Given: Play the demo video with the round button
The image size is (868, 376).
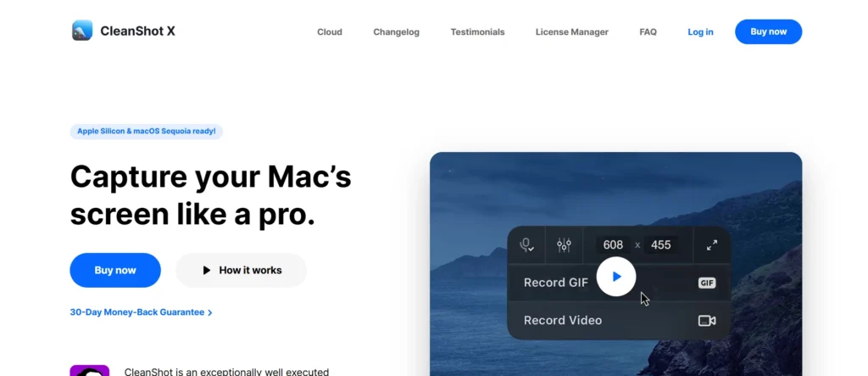Looking at the screenshot, I should click(x=616, y=277).
